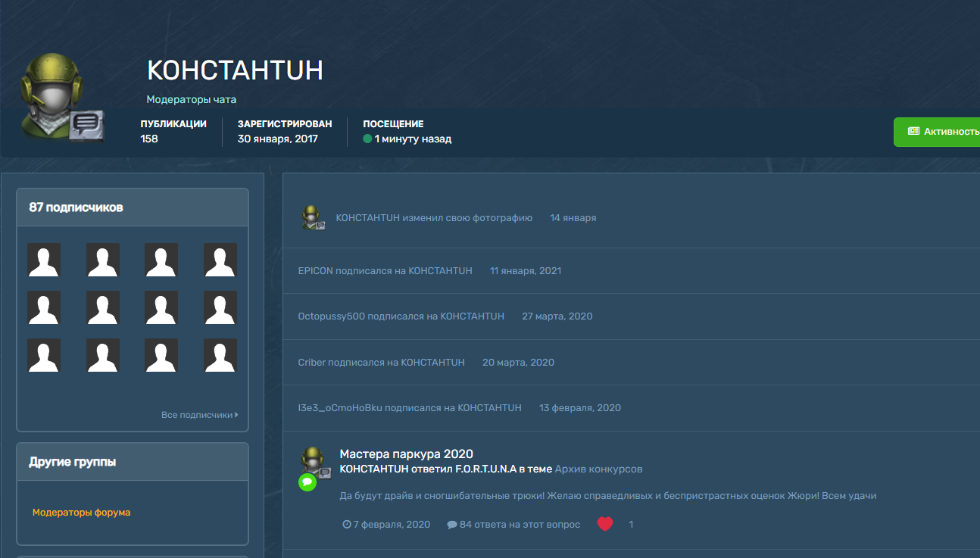Open last subscriber avatar in bottom row
Screen dimensions: 980x558
220,355
